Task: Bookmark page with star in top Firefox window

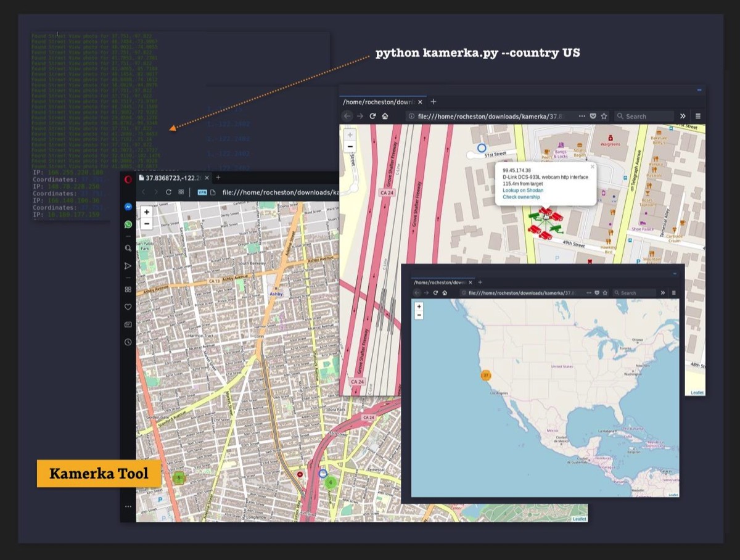Action: pyautogui.click(x=604, y=116)
